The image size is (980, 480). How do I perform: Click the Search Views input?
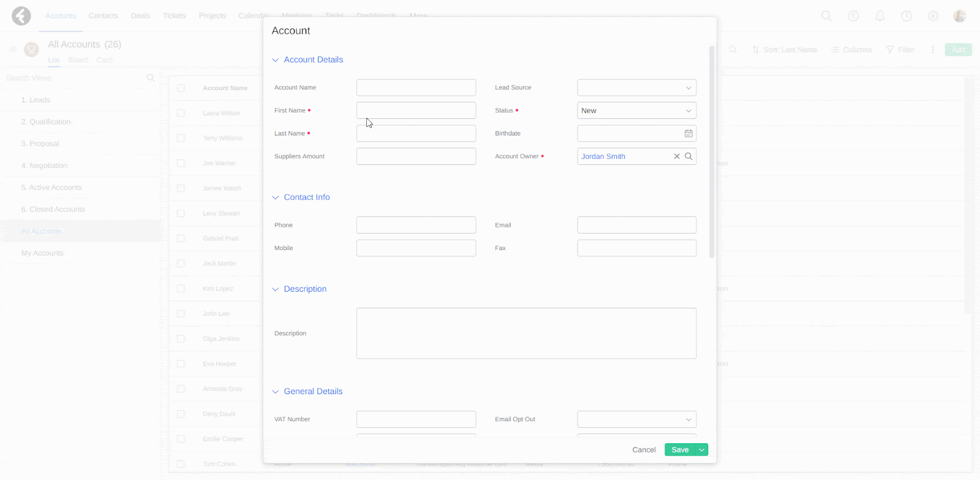point(73,78)
